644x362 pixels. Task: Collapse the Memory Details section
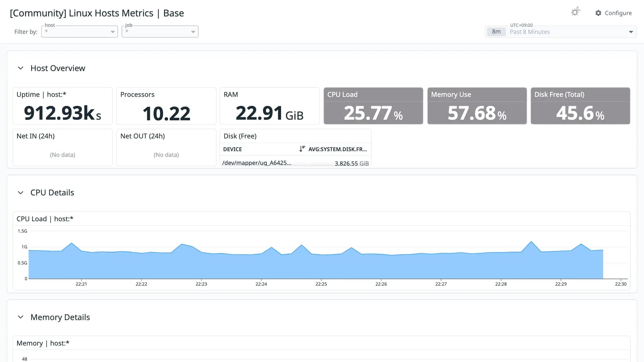(20, 317)
